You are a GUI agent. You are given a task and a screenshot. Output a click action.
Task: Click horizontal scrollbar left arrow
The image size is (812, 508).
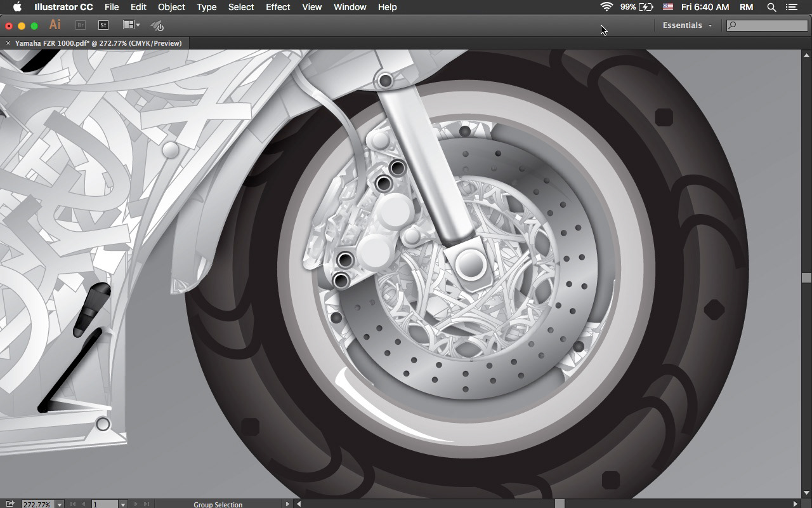pos(298,504)
